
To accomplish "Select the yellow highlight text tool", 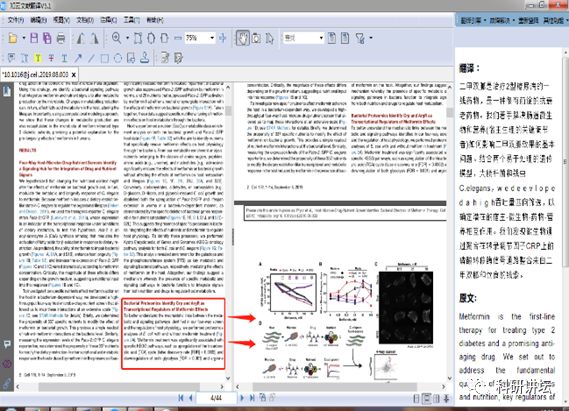I will 38,58.
